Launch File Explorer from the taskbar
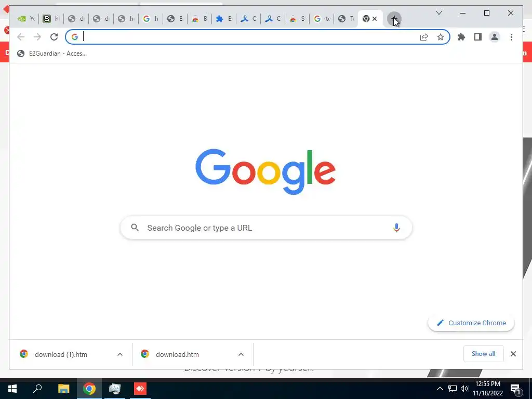This screenshot has height=399, width=532. click(x=63, y=389)
